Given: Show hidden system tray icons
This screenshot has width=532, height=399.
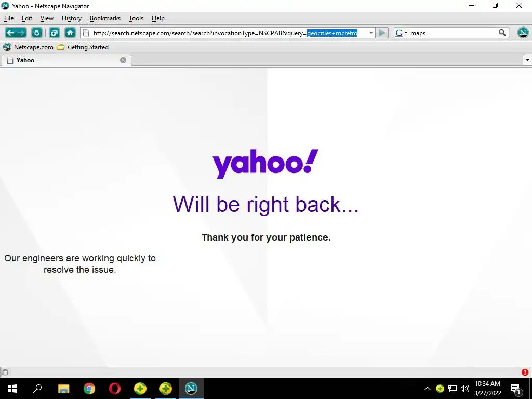Looking at the screenshot, I should pos(428,389).
